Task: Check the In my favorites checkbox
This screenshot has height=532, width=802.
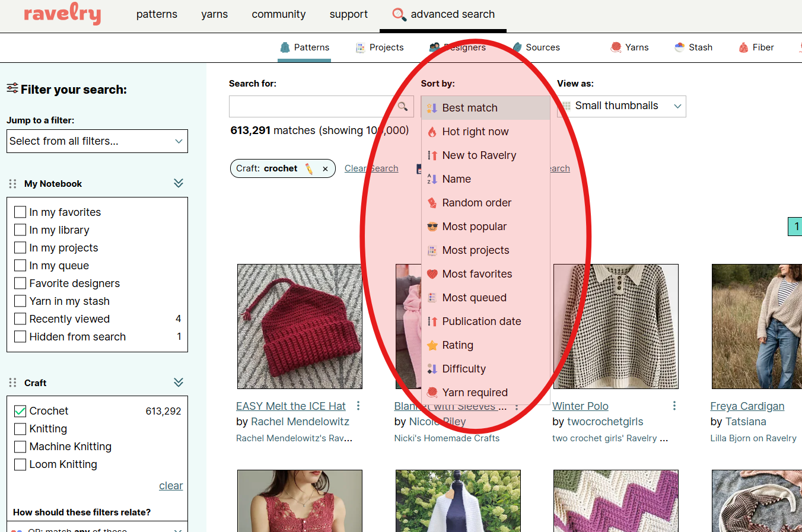Action: [20, 212]
